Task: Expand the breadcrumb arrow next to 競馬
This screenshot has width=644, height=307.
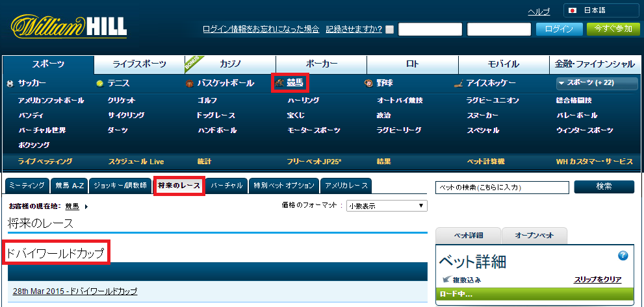Action: [x=86, y=207]
